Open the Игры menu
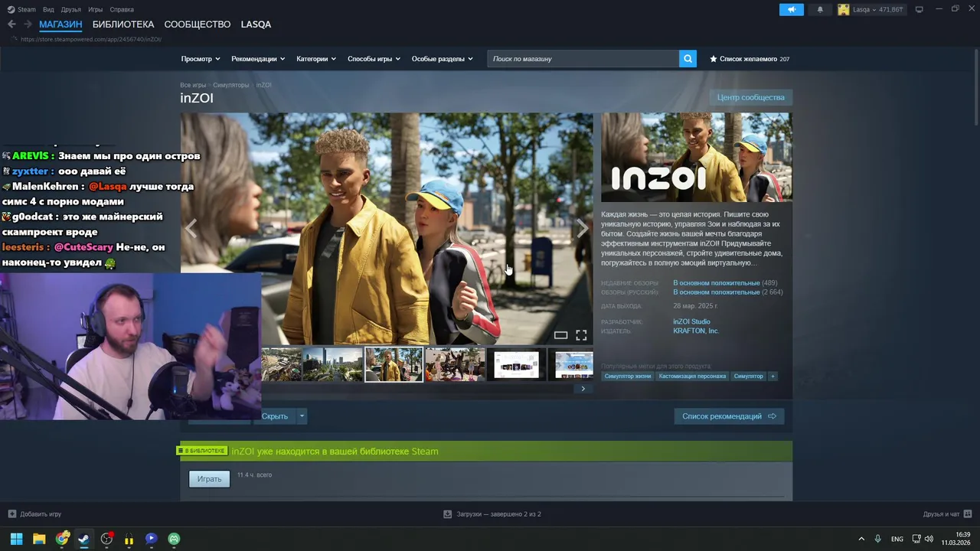The image size is (980, 551). pos(95,9)
